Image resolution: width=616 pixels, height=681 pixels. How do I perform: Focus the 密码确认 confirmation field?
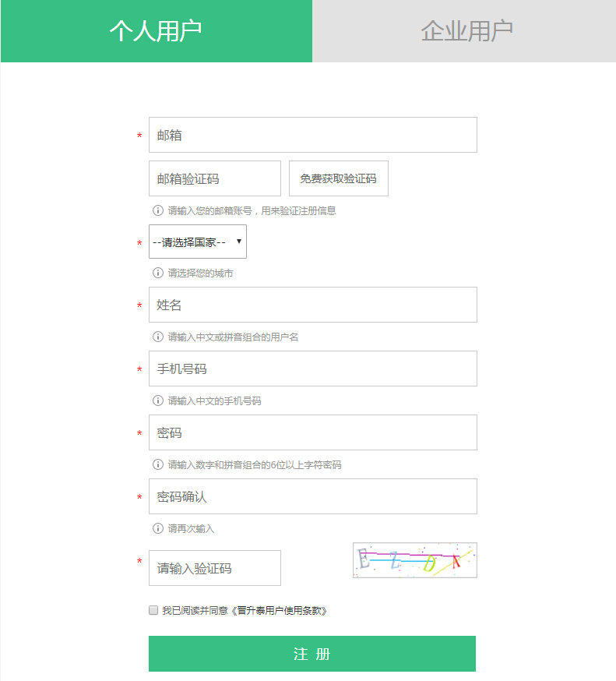click(312, 496)
